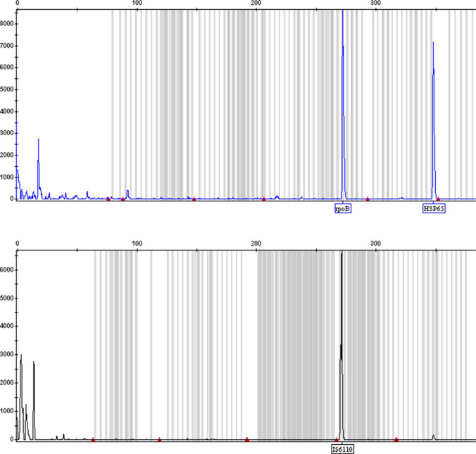This screenshot has width=476, height=454.
Task: Select the tall blue HSP65 peak
Action: [434, 121]
